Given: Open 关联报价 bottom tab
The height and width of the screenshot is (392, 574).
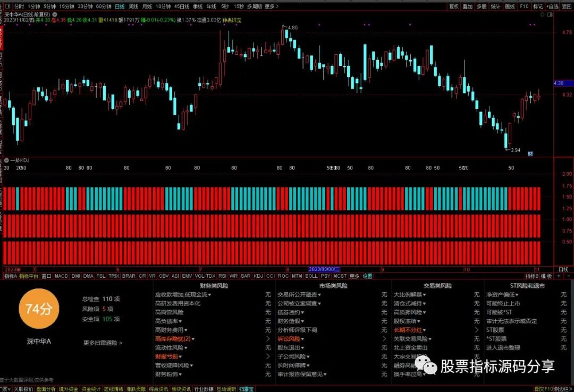Looking at the screenshot, I should point(23,389).
